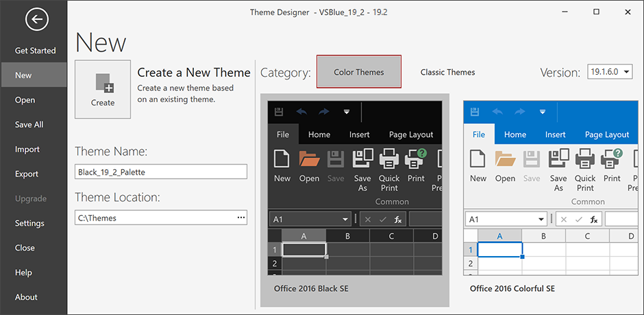644x315 pixels.
Task: Open quick access dropdown in Black SE preview
Action: (x=347, y=112)
